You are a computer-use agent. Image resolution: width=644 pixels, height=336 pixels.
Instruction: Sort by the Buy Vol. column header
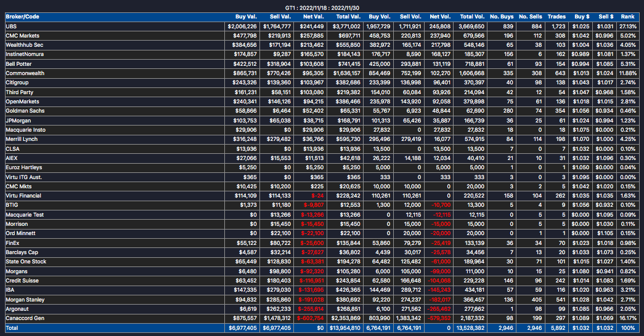(380, 17)
